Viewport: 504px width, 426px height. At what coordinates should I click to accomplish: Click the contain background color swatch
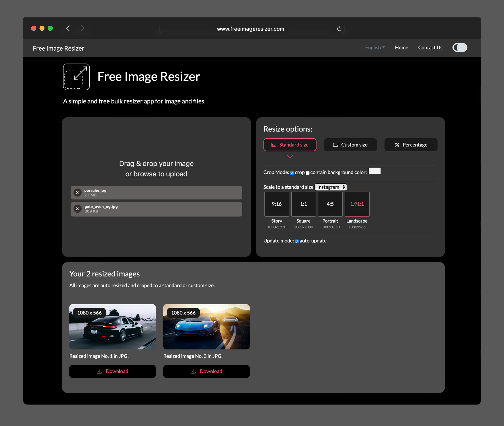coord(375,172)
